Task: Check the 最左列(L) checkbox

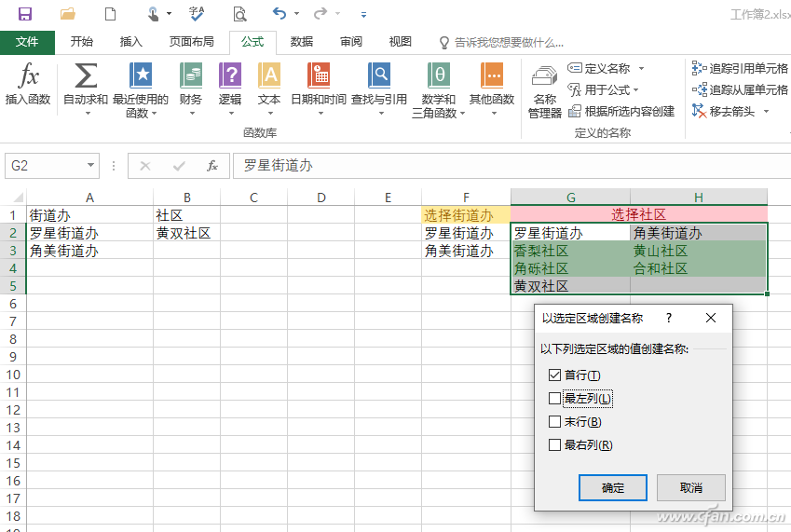Action: 554,399
